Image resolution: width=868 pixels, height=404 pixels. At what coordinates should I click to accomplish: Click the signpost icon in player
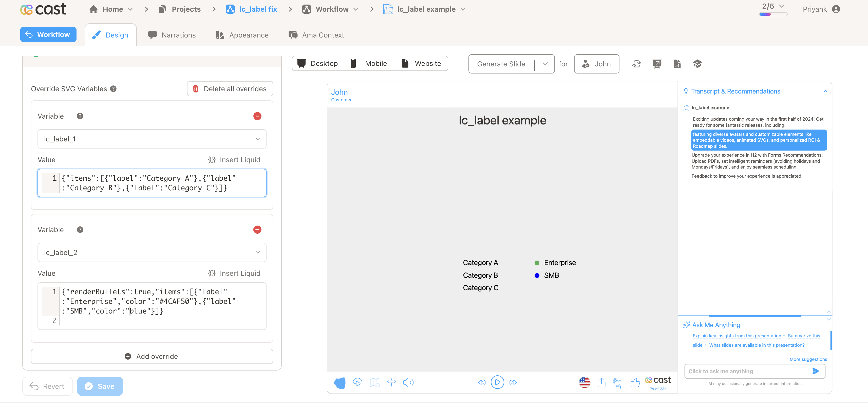click(x=391, y=382)
